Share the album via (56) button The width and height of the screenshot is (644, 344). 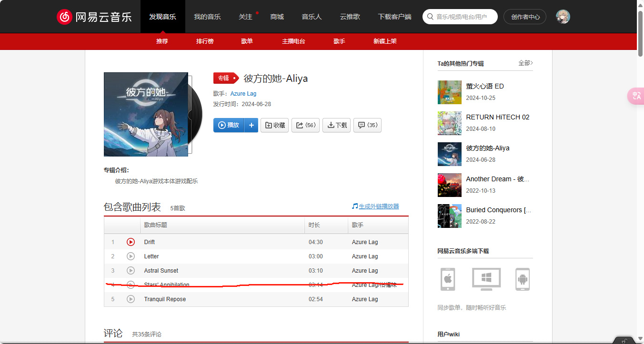[305, 125]
